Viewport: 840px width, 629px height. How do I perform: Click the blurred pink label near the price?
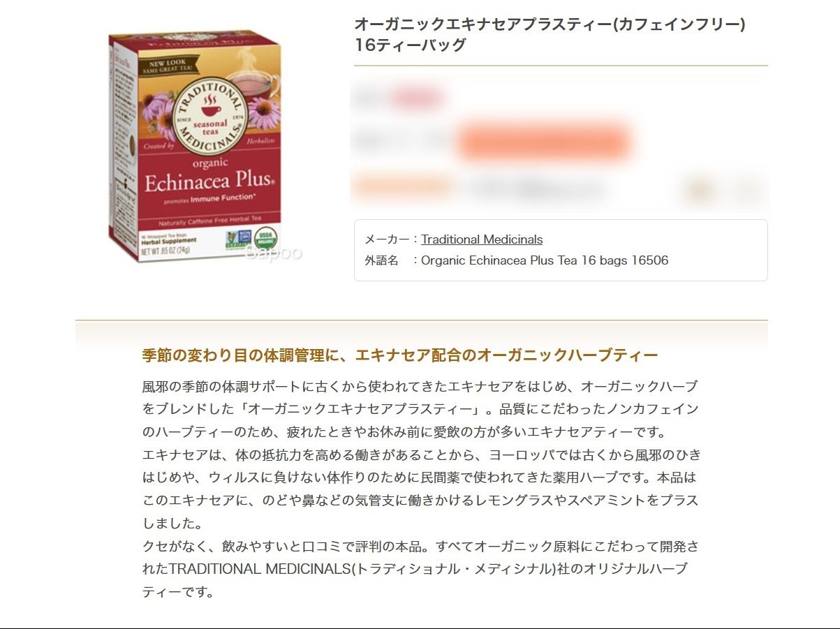coord(417,97)
